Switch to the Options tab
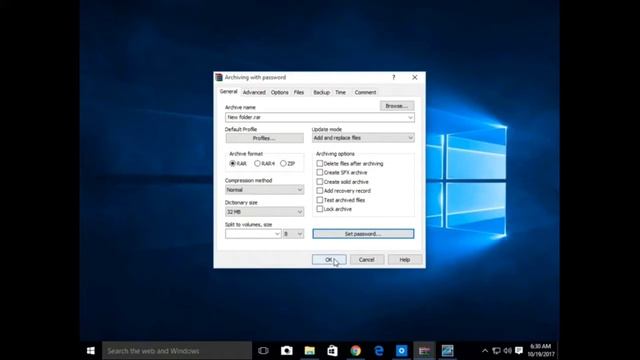 (x=280, y=92)
